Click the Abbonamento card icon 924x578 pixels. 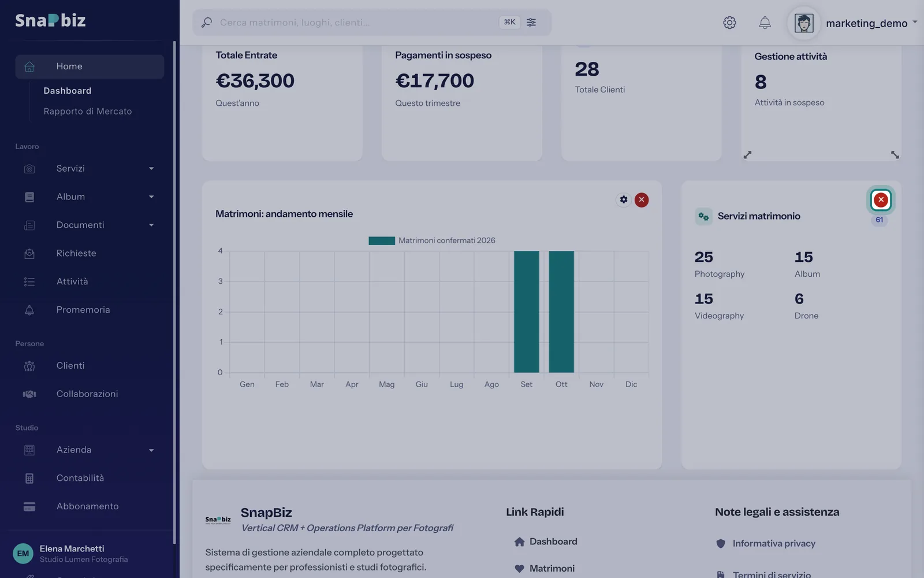coord(29,507)
